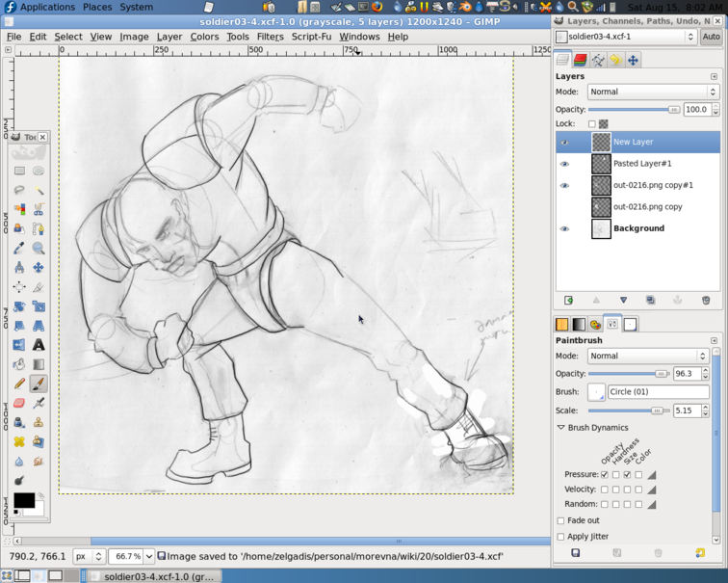Pick the Zoom magnifier tool
The height and width of the screenshot is (583, 728).
(x=39, y=249)
